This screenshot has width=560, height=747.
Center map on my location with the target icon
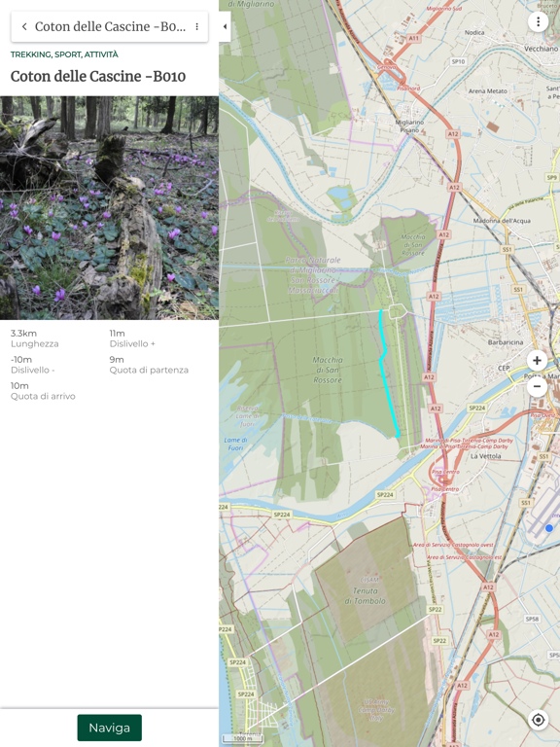click(538, 720)
